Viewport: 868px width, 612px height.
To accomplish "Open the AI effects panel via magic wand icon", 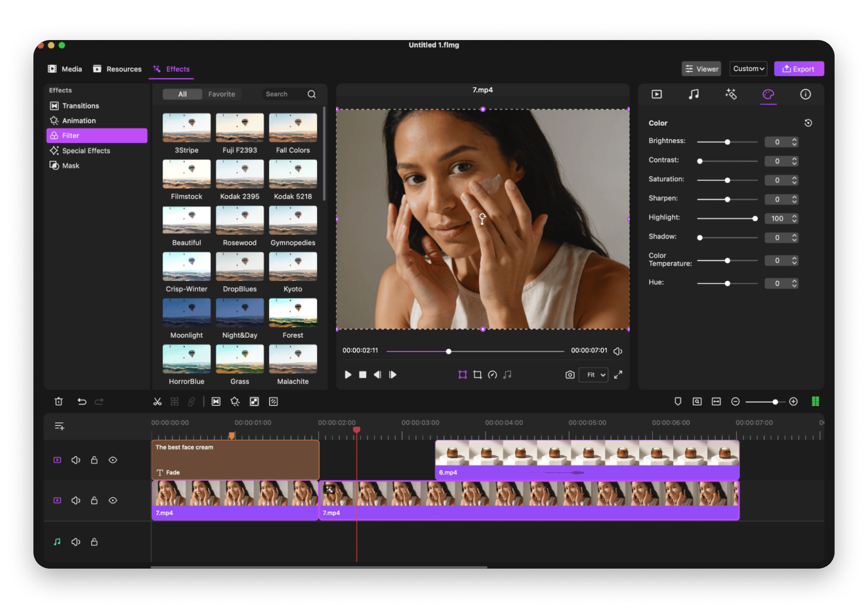I will click(731, 94).
